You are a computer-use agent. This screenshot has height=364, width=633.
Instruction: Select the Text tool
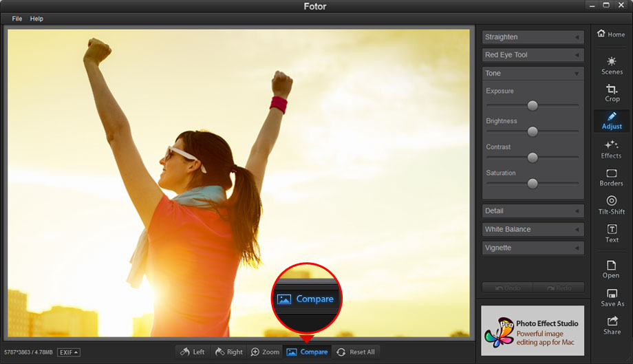pyautogui.click(x=612, y=233)
